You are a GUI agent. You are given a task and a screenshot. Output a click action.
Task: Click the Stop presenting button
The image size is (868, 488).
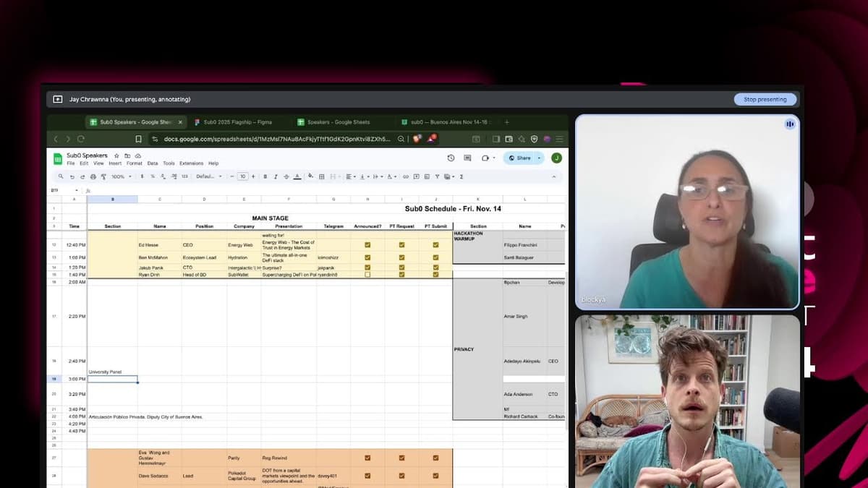coord(765,99)
